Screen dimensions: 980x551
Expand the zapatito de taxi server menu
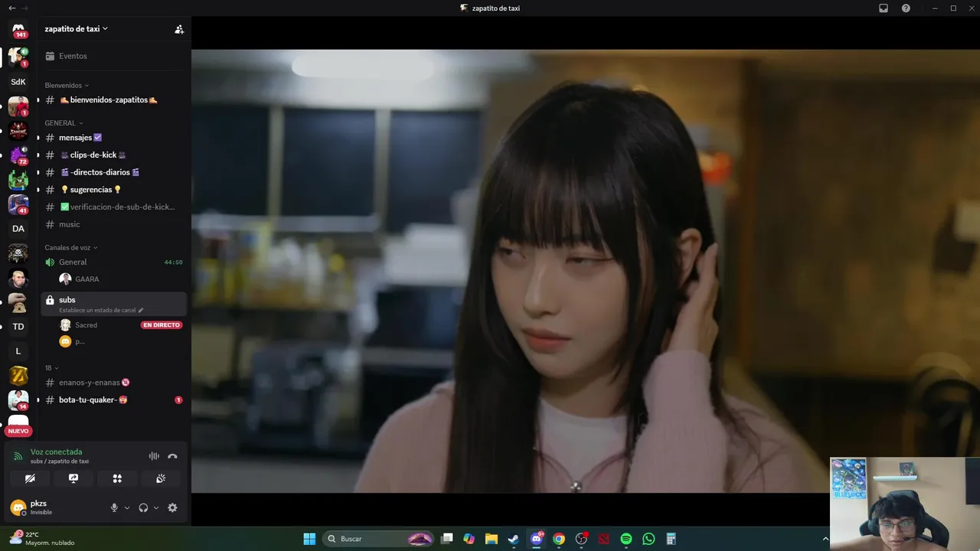pyautogui.click(x=77, y=29)
